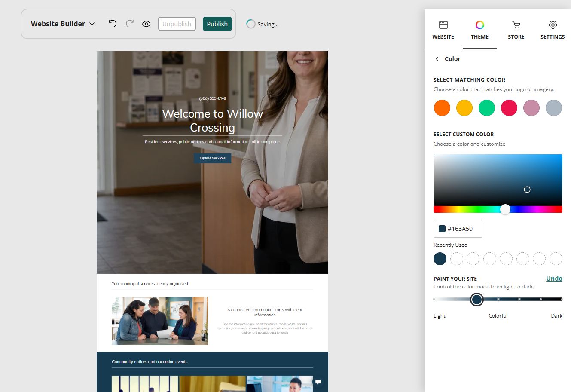Click the Undo link in Paint Your Site

tap(554, 279)
